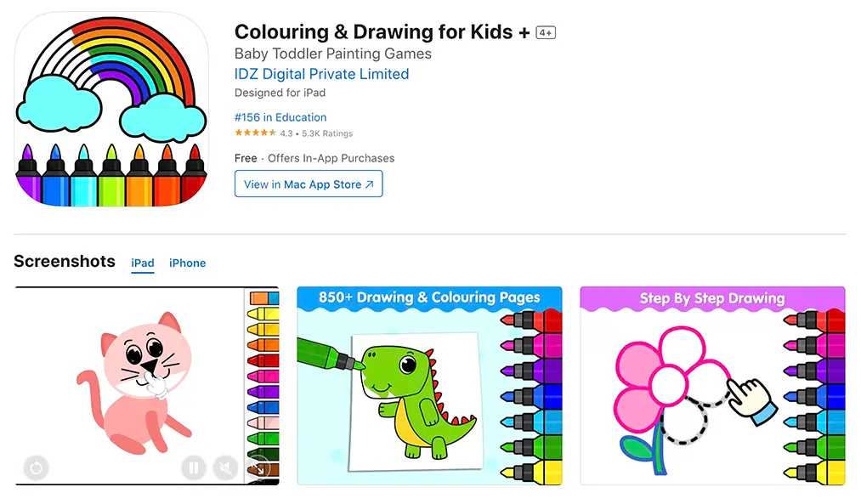Image resolution: width=861 pixels, height=504 pixels.
Task: Click the #156 in Education ranking link
Action: tap(280, 117)
